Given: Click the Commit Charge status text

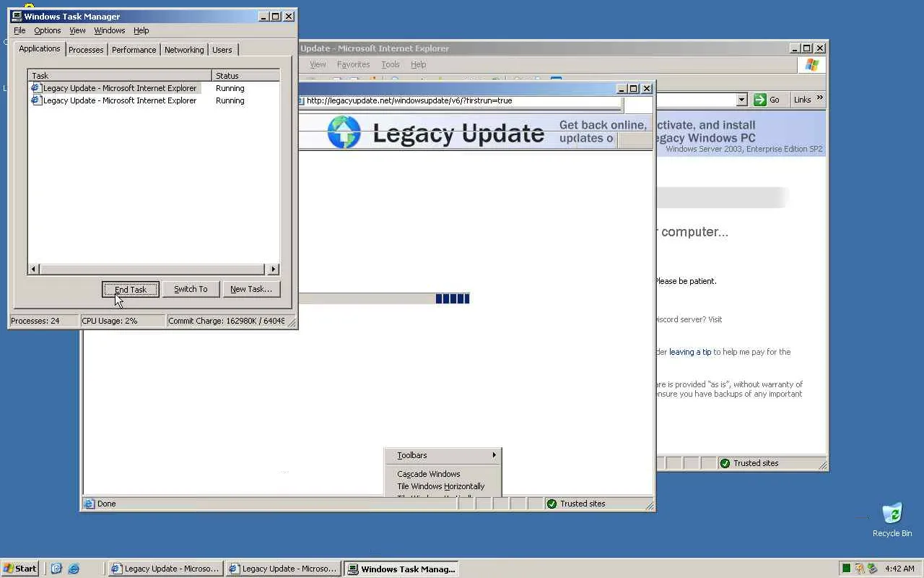Looking at the screenshot, I should [x=227, y=321].
